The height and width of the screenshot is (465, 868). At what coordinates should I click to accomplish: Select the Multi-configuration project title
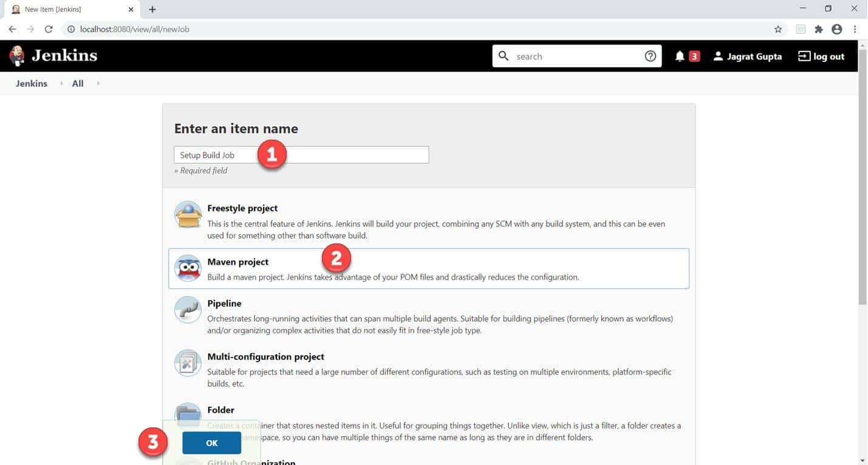click(266, 356)
